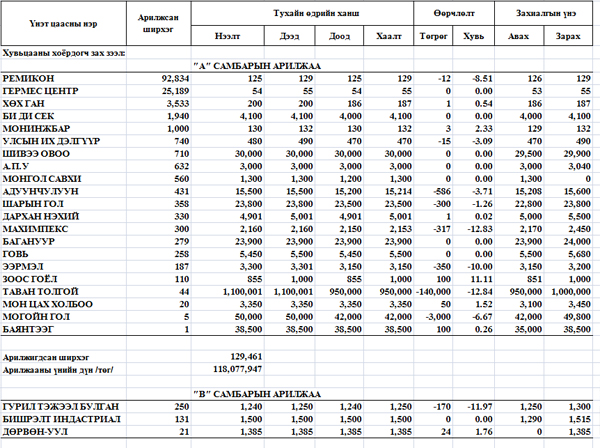The image size is (600, 448).
Task: Select the 'Хаалт' column header
Action: pos(388,36)
